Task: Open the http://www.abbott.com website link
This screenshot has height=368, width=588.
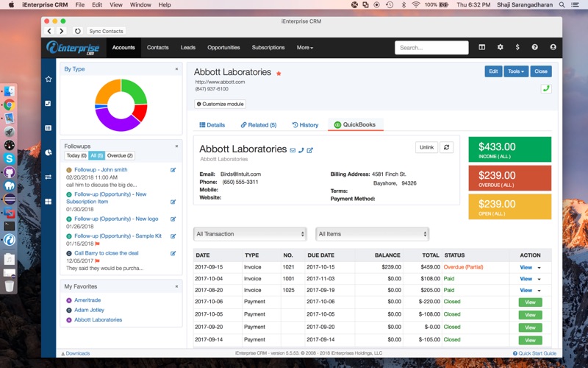Action: (220, 82)
